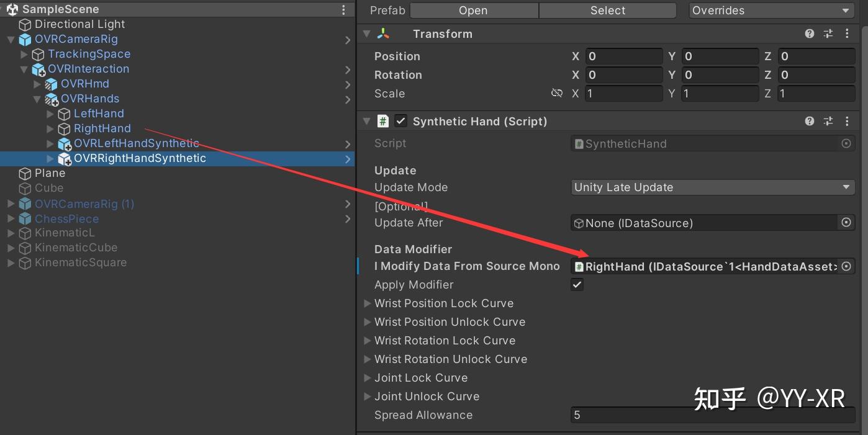
Task: Edit the Spread Allowance value field
Action: [x=712, y=415]
